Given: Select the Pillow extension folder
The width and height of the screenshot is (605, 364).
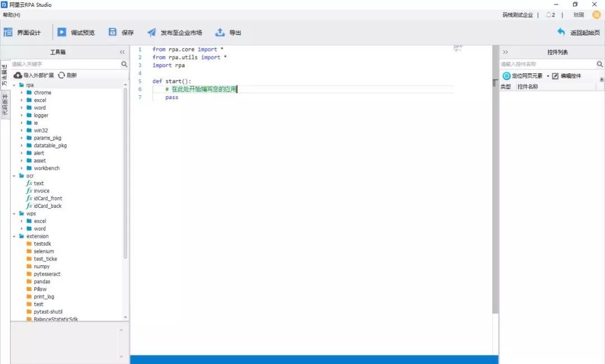Looking at the screenshot, I should [36, 289].
